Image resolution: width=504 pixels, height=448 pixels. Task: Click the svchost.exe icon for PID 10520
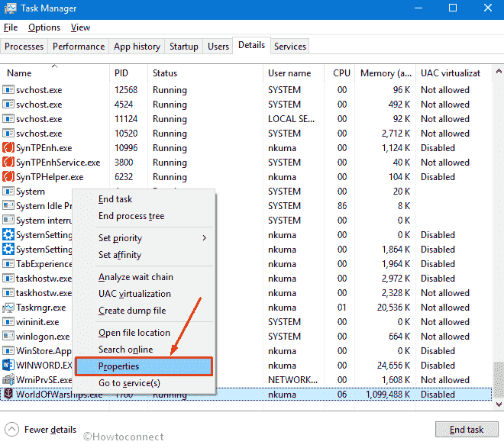coord(8,134)
